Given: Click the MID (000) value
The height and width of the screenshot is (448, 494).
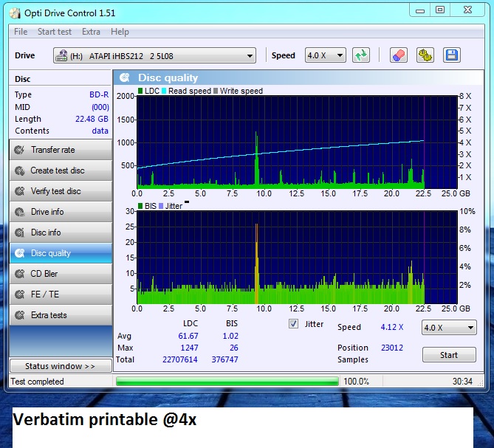Looking at the screenshot, I should click(x=100, y=107).
